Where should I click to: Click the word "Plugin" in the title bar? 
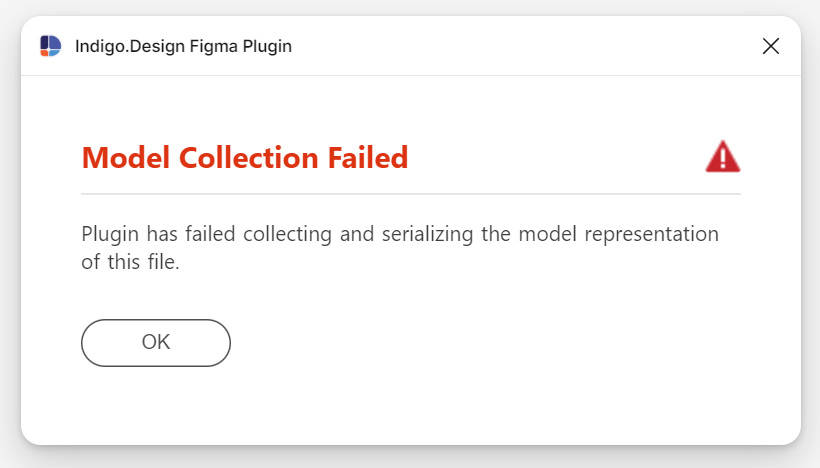[x=267, y=47]
